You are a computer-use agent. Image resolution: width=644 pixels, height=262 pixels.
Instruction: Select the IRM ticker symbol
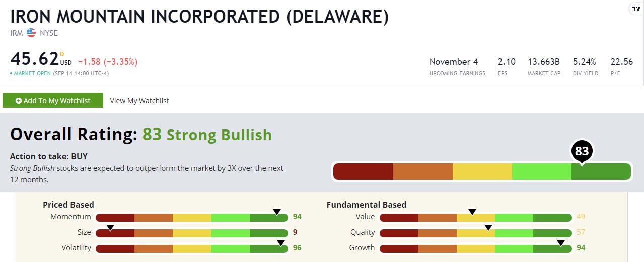point(17,33)
